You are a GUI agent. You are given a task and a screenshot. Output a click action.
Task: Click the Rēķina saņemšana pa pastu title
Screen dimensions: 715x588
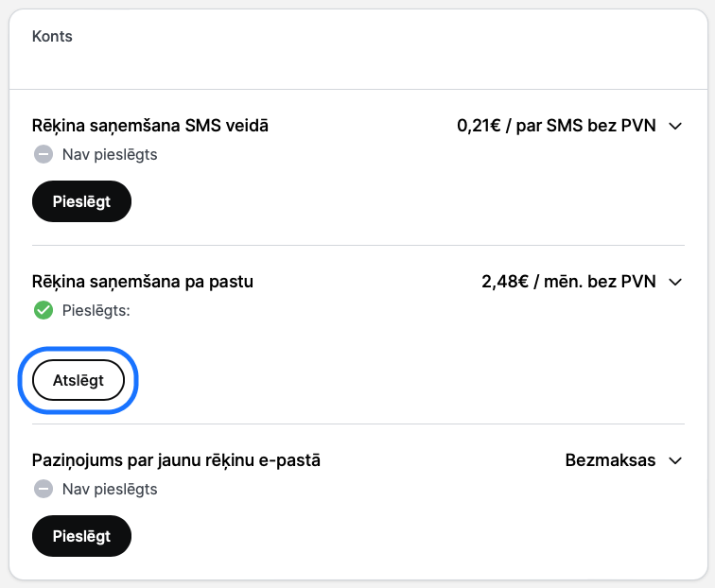pyautogui.click(x=142, y=282)
